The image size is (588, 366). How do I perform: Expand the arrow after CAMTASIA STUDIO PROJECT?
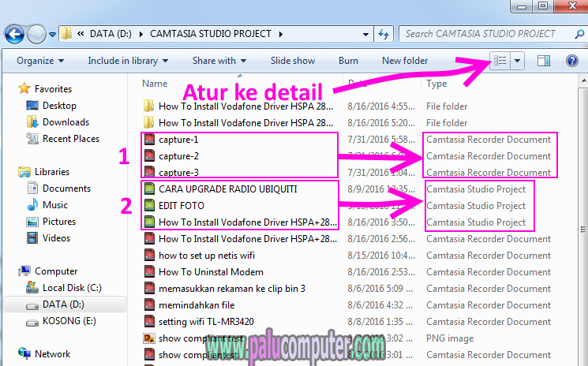click(x=280, y=34)
